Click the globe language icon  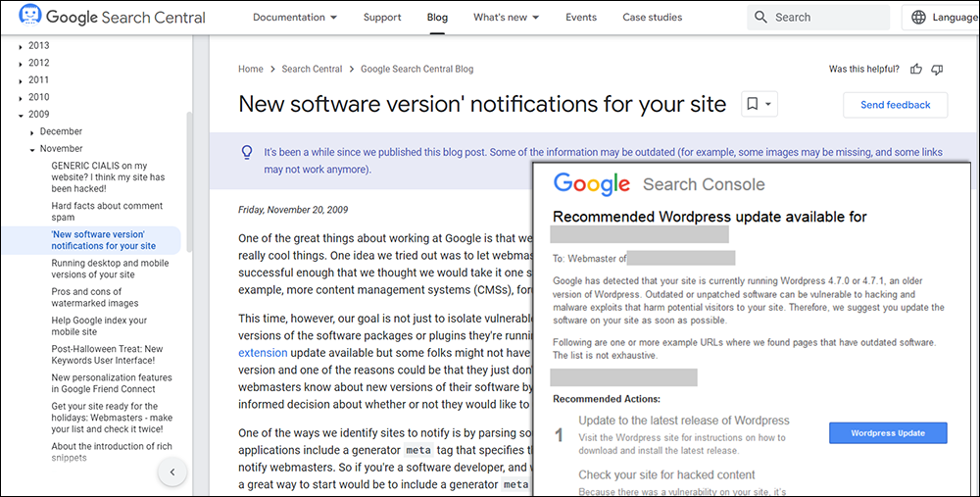tap(919, 18)
